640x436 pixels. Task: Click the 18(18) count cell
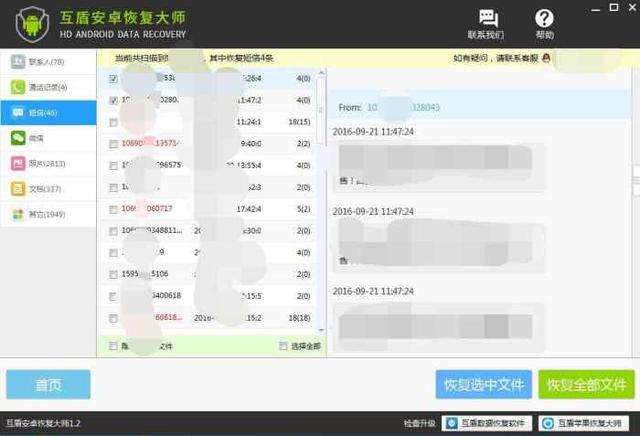pos(299,318)
